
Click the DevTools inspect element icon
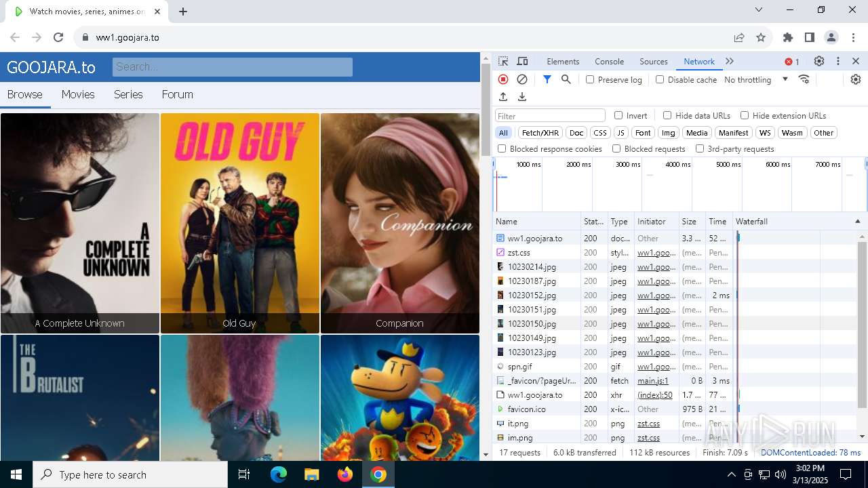[x=503, y=61]
